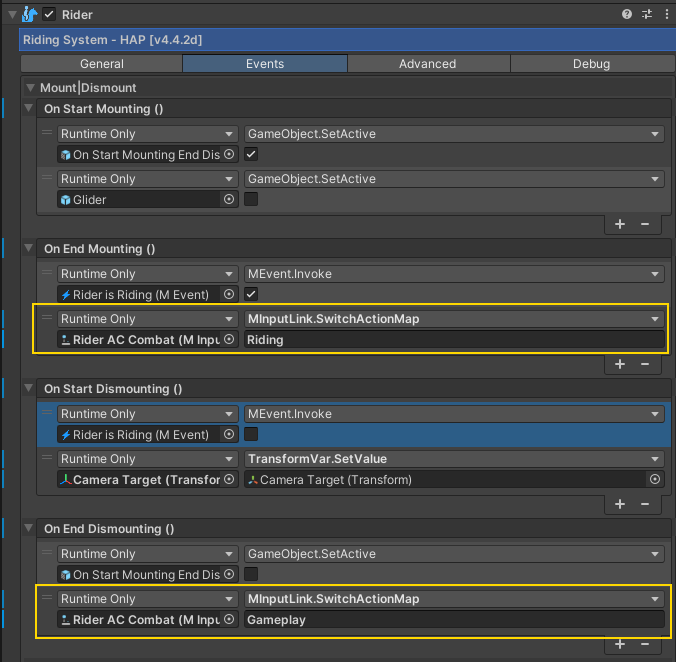Open the Rider component help reference icon

point(627,14)
